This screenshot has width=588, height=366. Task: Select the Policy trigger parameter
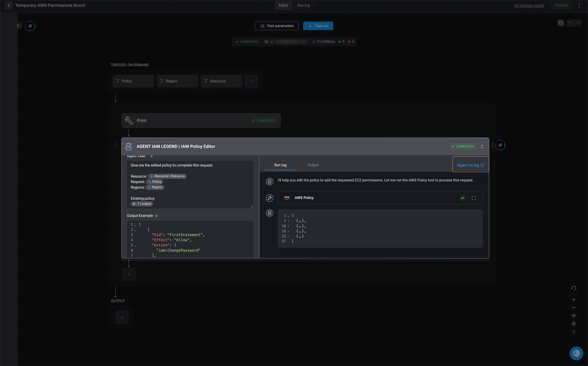(133, 81)
